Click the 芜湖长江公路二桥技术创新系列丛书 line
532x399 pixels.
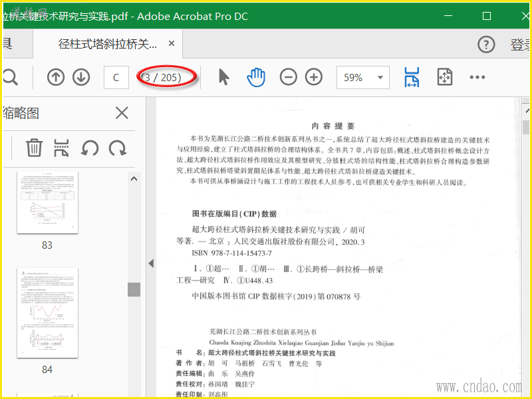click(263, 332)
